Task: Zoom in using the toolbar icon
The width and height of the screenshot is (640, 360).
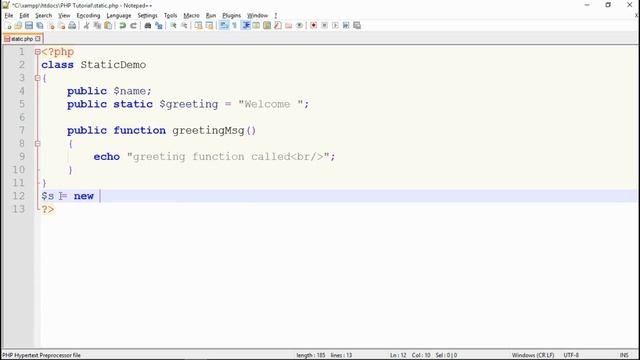Action: [173, 26]
